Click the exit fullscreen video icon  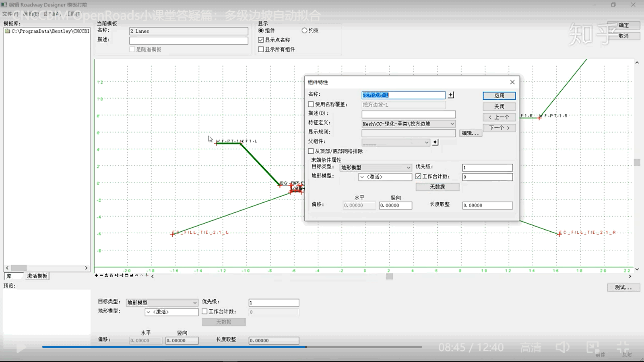coord(623,347)
